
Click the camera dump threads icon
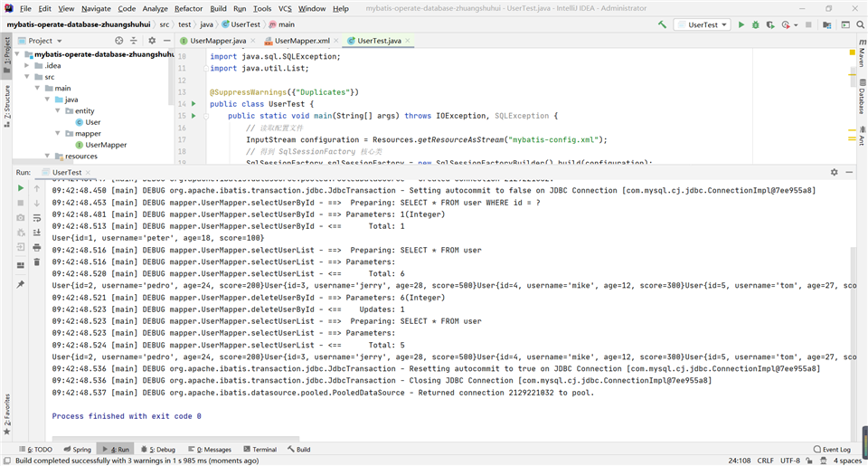point(21,218)
